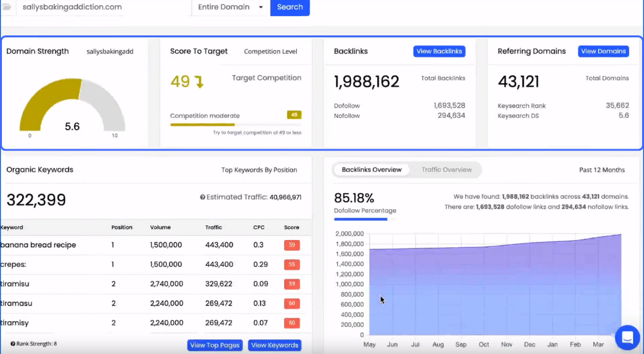Click the 0.3 CPC for banana bread recipe

(258, 245)
